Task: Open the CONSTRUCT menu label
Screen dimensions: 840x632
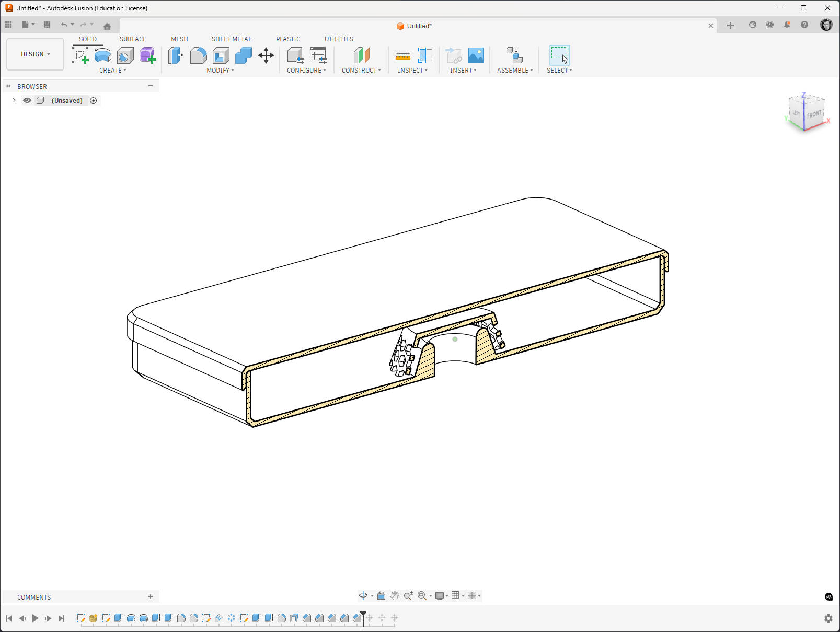Action: click(x=361, y=71)
